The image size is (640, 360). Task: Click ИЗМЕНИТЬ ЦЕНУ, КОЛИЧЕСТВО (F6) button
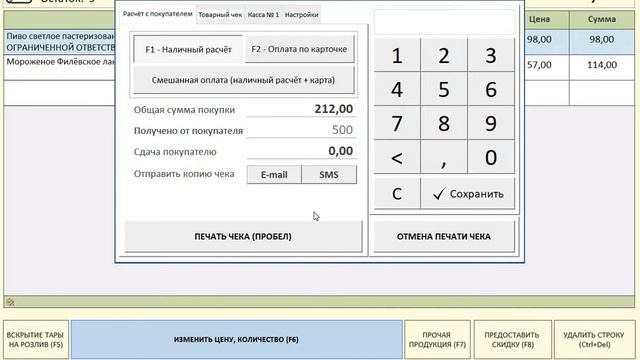point(236,340)
